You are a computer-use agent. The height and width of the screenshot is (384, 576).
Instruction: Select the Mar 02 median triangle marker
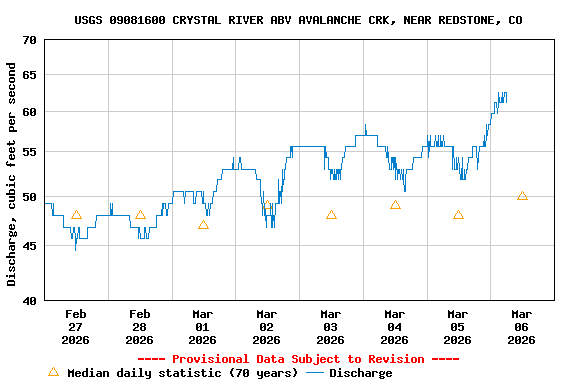coord(267,205)
